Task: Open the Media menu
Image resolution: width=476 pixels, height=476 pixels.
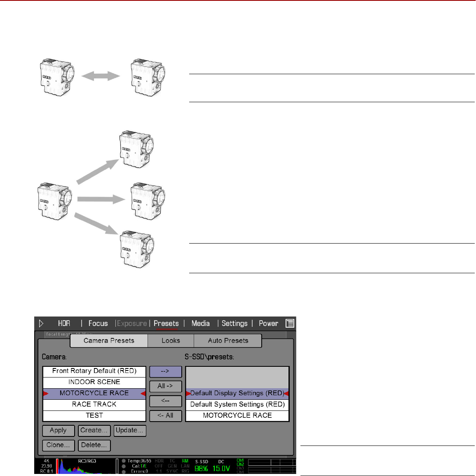Action: point(200,323)
